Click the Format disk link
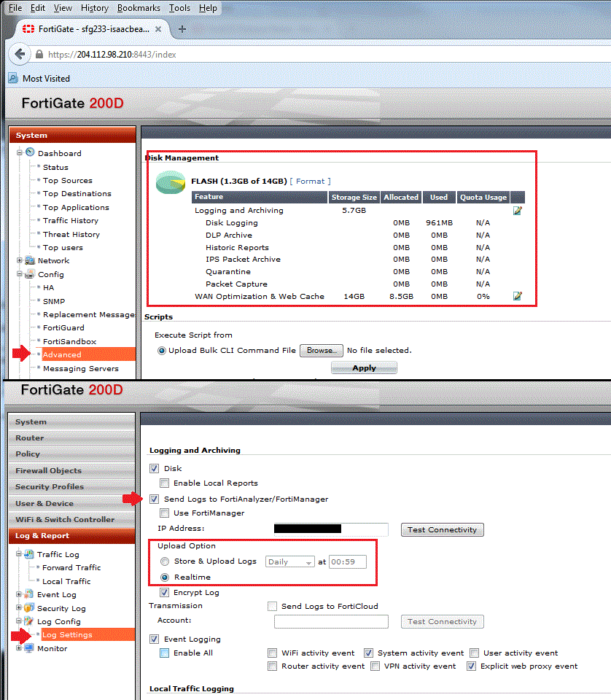611x700 pixels. click(x=310, y=182)
